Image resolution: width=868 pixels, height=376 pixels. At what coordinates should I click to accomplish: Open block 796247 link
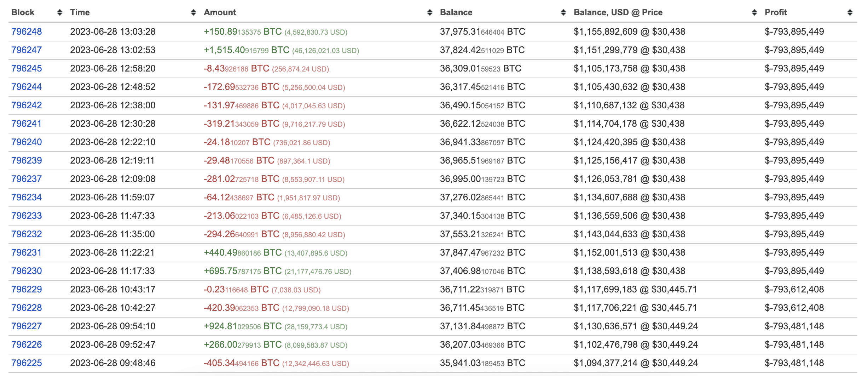[27, 50]
